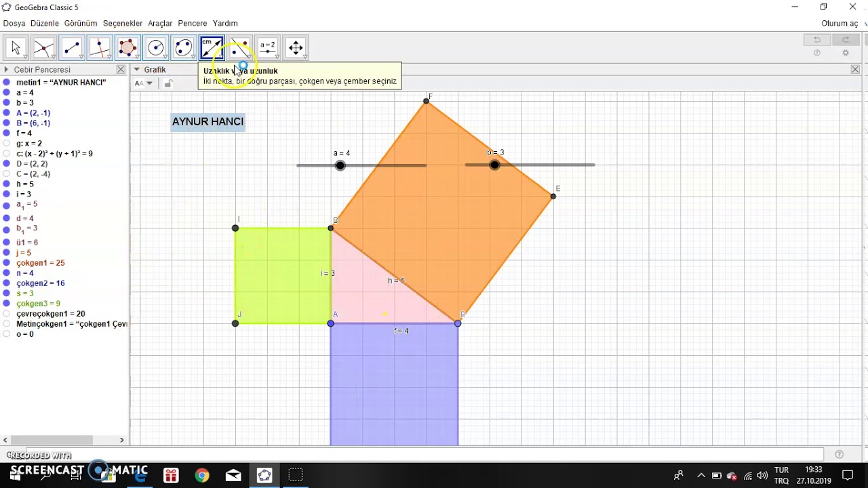
Task: Select the Intersect point tool
Action: [x=43, y=47]
